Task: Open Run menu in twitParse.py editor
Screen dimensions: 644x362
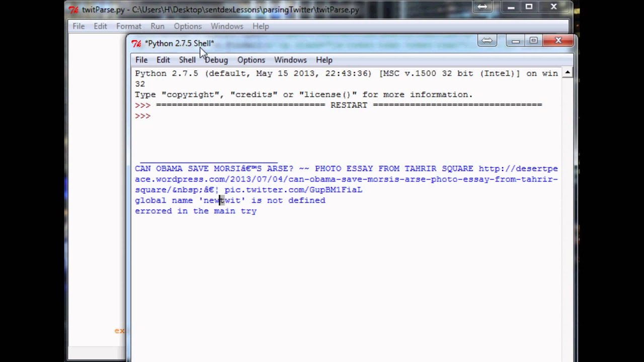Action: [157, 26]
